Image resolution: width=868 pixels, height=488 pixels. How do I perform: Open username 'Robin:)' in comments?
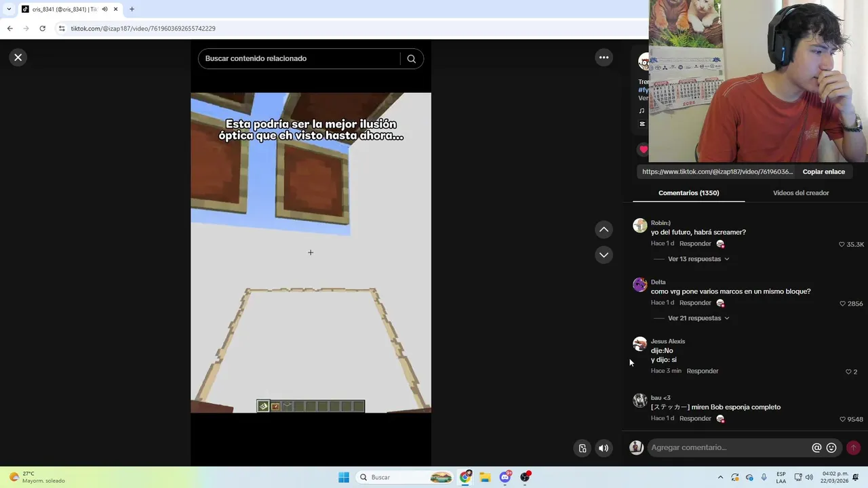point(660,223)
